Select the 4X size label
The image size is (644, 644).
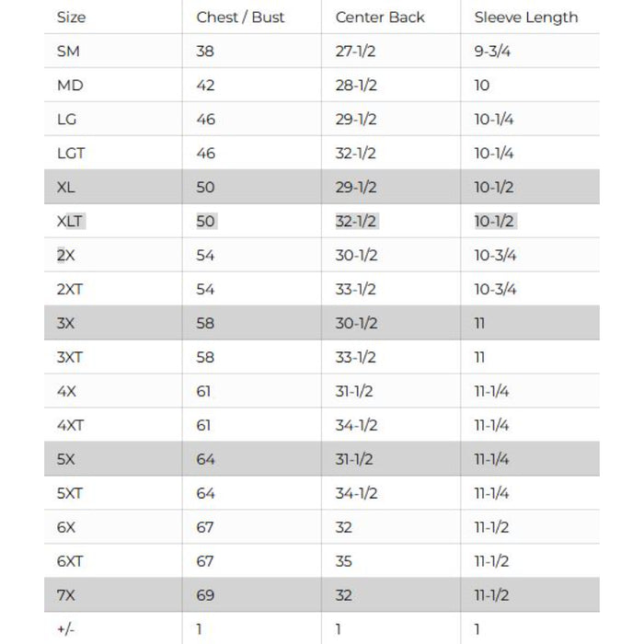66,392
